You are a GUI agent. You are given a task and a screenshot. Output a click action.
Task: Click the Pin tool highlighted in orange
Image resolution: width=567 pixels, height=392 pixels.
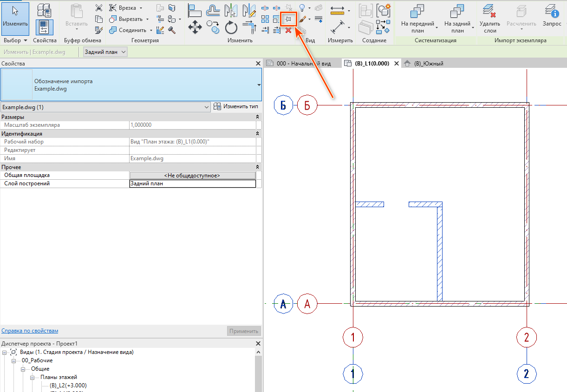288,19
